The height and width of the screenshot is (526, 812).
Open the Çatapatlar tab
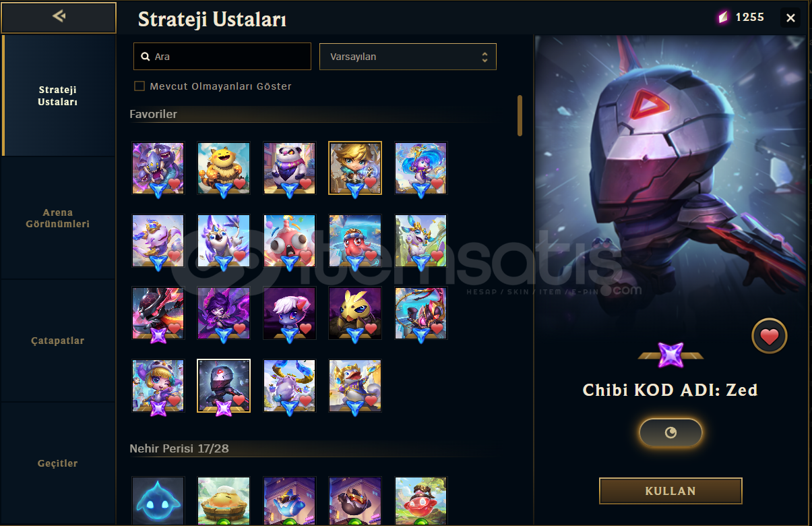[x=57, y=341]
